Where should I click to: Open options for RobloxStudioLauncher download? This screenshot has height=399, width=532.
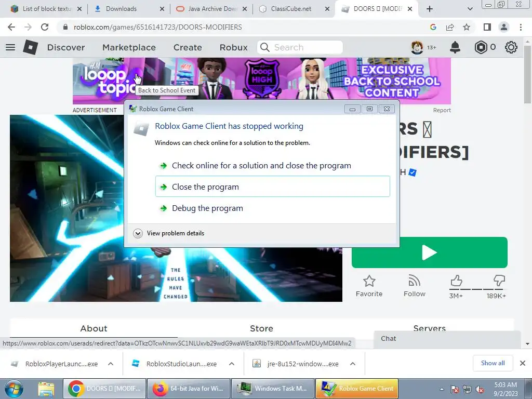(232, 364)
